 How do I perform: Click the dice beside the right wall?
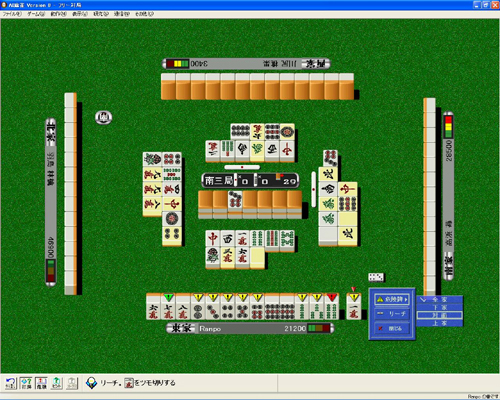click(x=376, y=277)
